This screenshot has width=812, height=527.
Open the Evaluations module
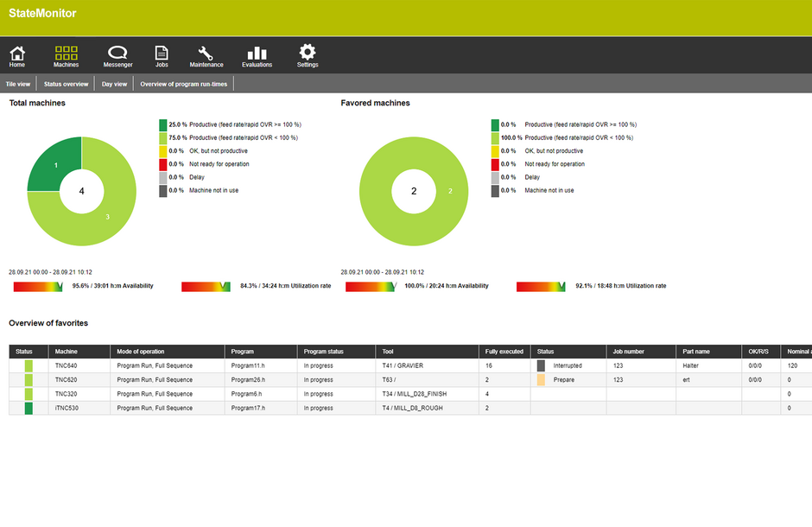(257, 54)
